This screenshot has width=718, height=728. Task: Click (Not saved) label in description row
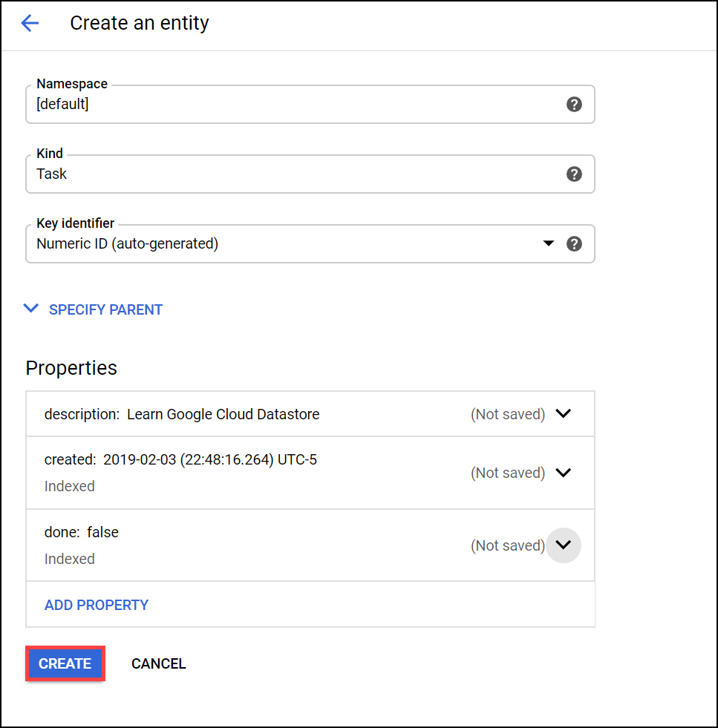point(508,414)
